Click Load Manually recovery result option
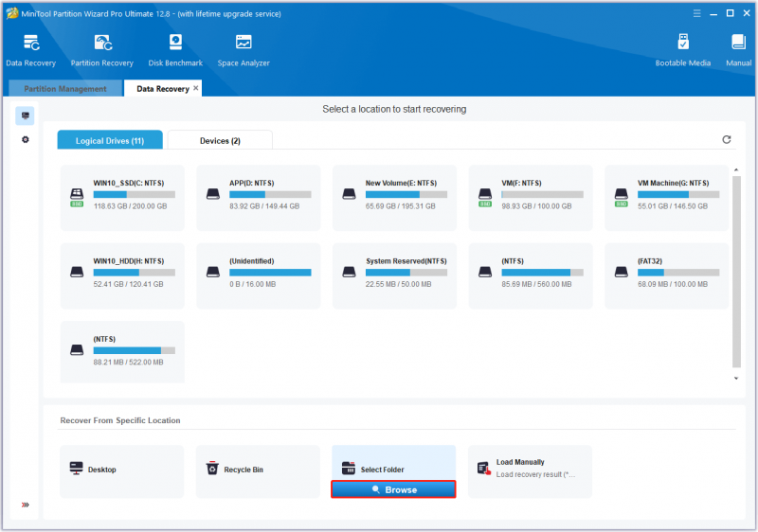Screen dimensions: 758x532 530,470
